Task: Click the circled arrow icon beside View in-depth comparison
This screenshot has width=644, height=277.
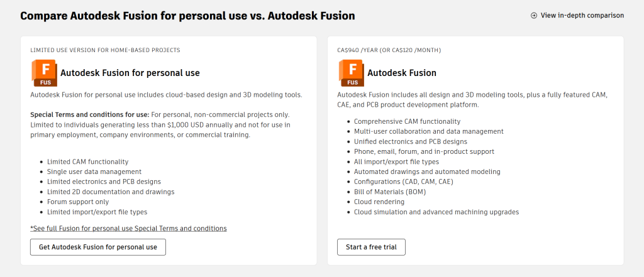Action: click(x=534, y=15)
